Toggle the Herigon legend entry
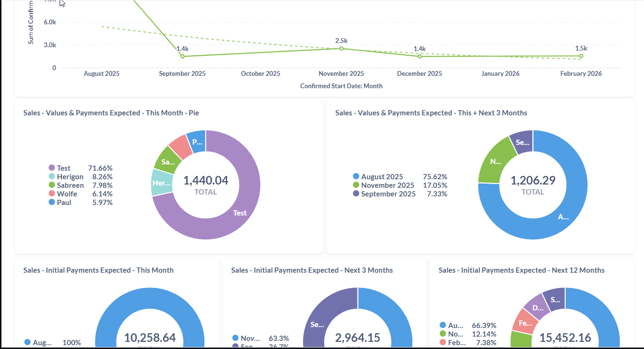The width and height of the screenshot is (644, 349). coord(70,176)
